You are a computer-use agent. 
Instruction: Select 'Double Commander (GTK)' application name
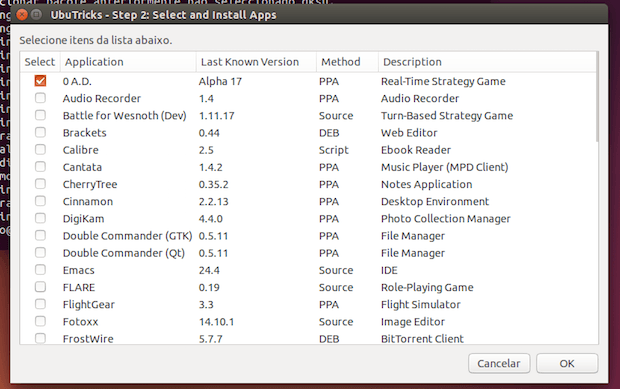click(127, 236)
